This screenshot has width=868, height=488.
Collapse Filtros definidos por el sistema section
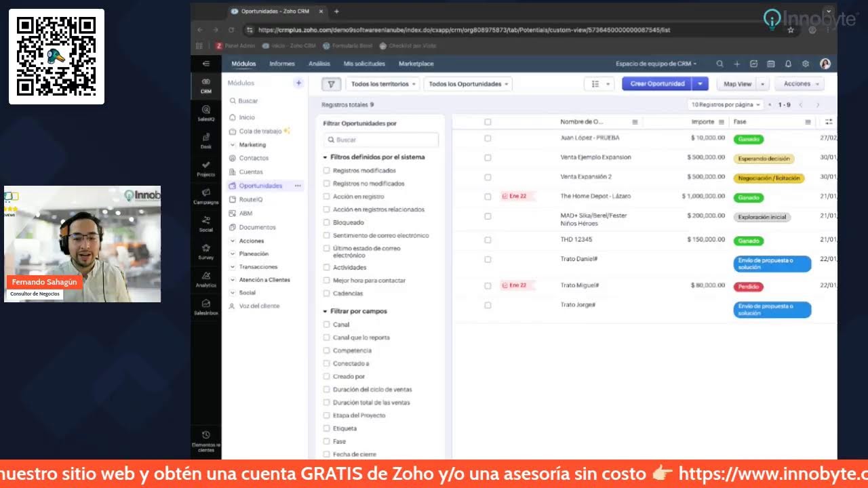pos(325,157)
